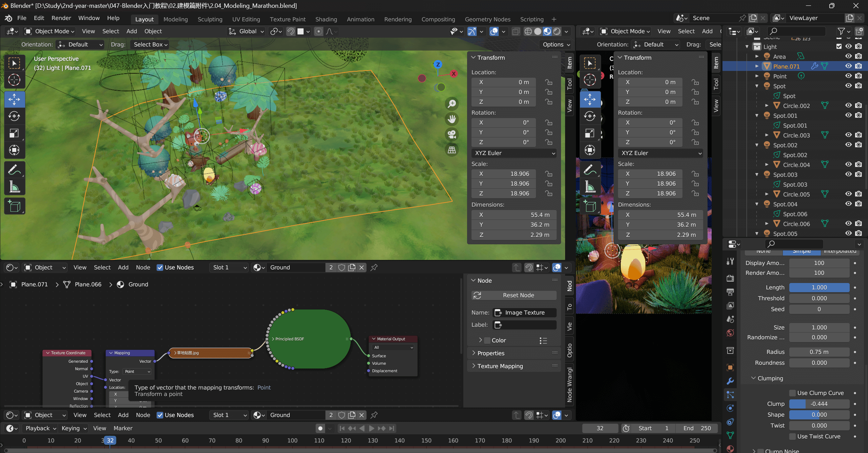Select rendered viewport shading mode
This screenshot has width=868, height=453.
(x=557, y=32)
